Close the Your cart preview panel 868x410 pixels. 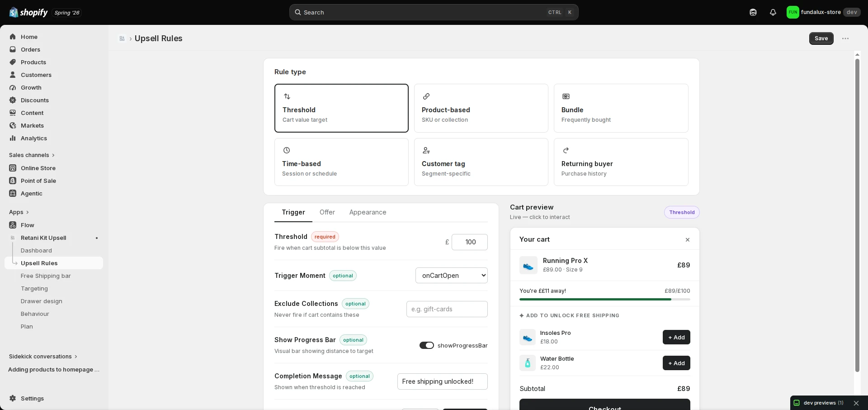[x=688, y=240]
